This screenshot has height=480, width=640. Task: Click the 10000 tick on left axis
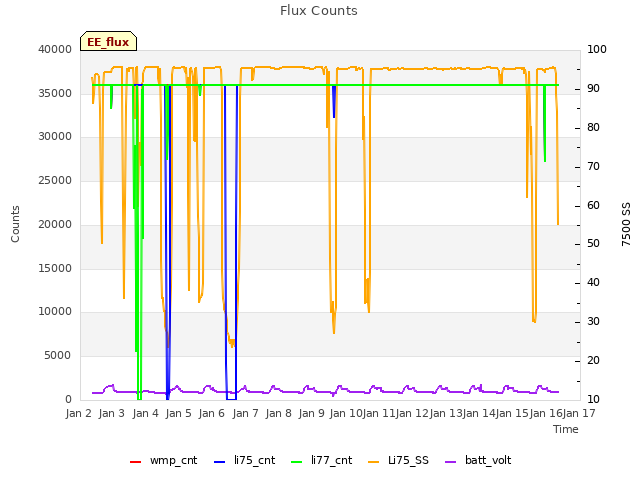coord(55,311)
